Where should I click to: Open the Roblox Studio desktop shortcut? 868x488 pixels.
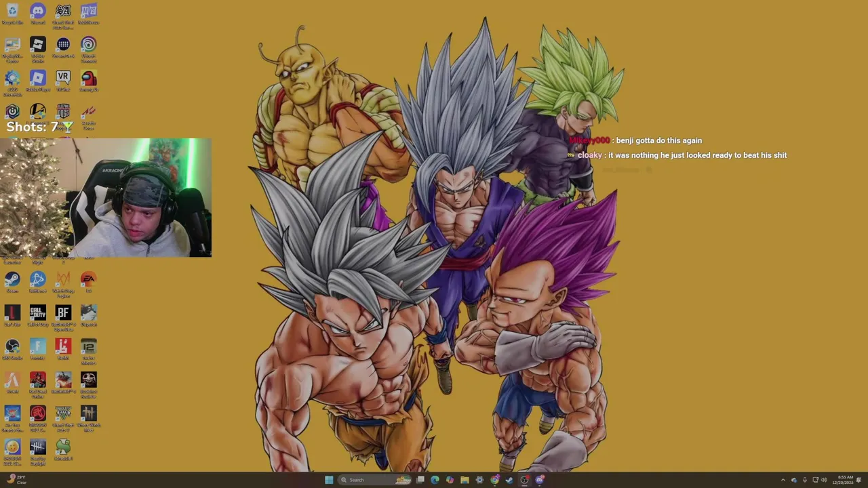[38, 48]
